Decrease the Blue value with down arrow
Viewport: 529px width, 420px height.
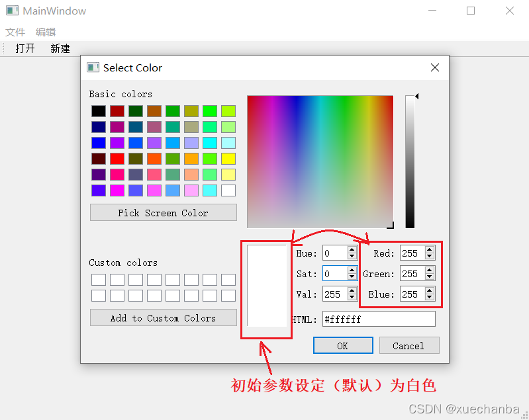coord(430,298)
